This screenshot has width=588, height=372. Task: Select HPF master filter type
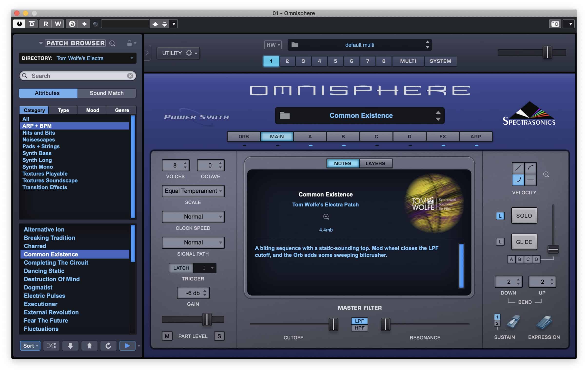(x=359, y=328)
